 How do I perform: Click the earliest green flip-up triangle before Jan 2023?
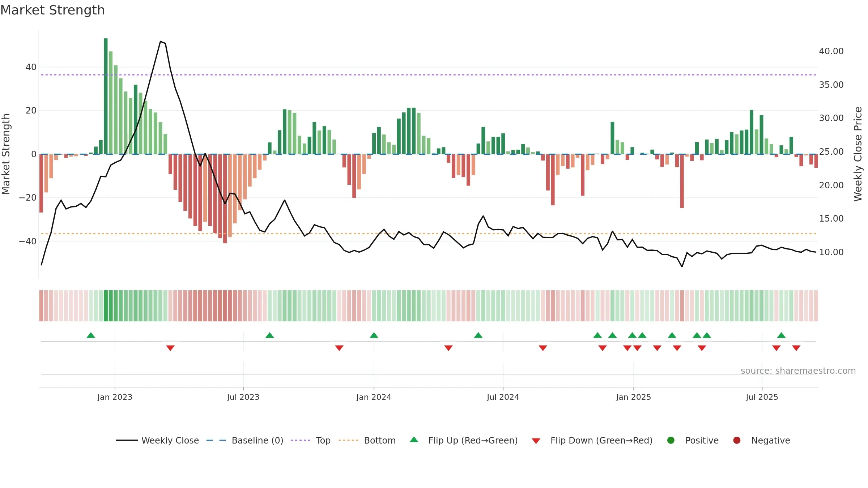[x=91, y=335]
